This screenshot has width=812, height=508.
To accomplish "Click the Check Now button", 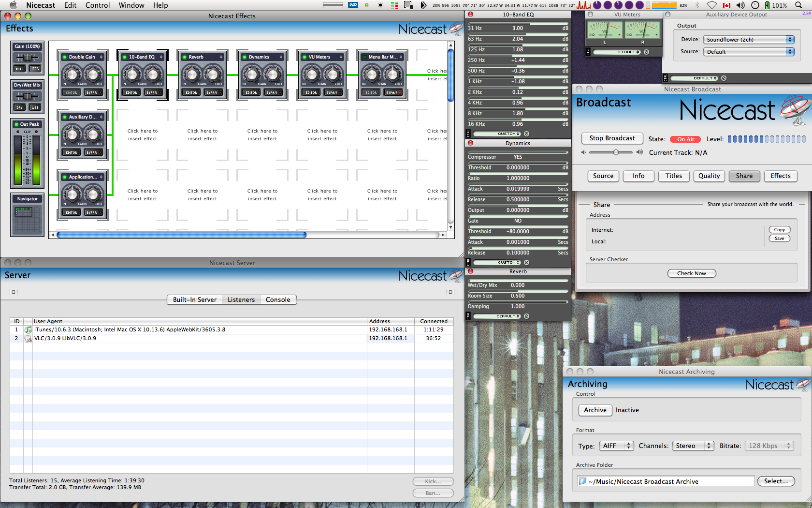I will (x=691, y=273).
